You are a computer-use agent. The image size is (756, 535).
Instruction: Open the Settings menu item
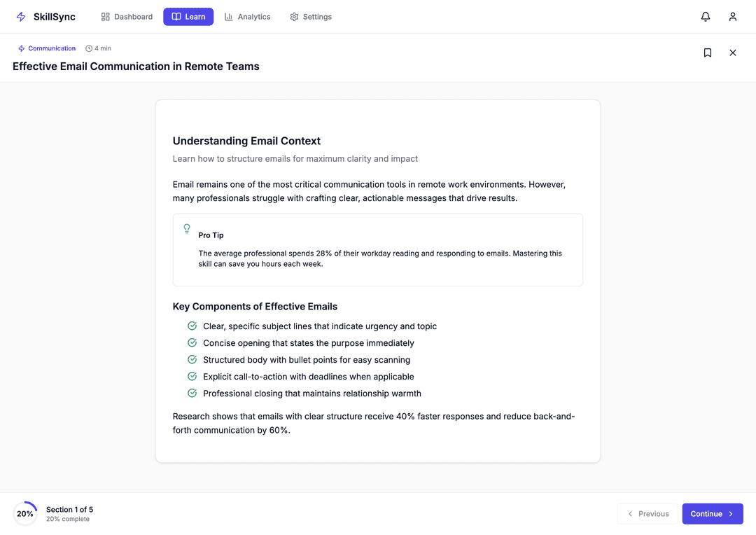311,16
